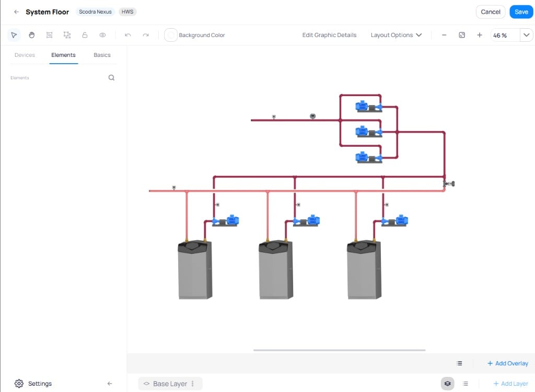This screenshot has height=392, width=535.
Task: Select the Base Layer tab
Action: click(x=170, y=384)
